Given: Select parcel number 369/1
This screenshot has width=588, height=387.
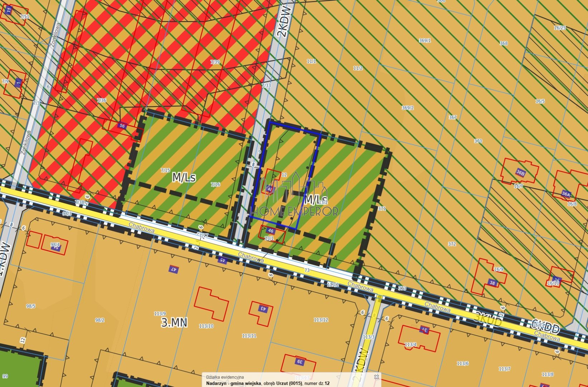Looking at the screenshot, I should coord(425,40).
